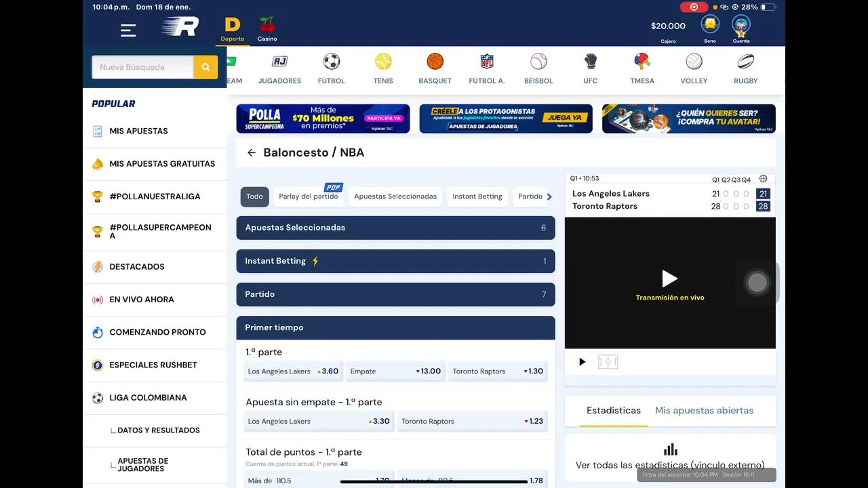Select the Instant Betting filter tab
This screenshot has width=868, height=488.
[477, 197]
